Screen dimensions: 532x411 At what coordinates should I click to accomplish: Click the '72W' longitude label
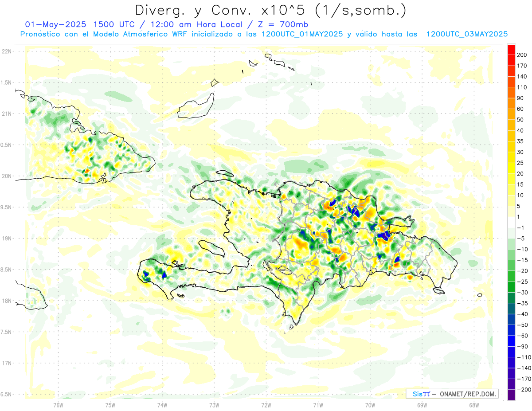coord(266,405)
